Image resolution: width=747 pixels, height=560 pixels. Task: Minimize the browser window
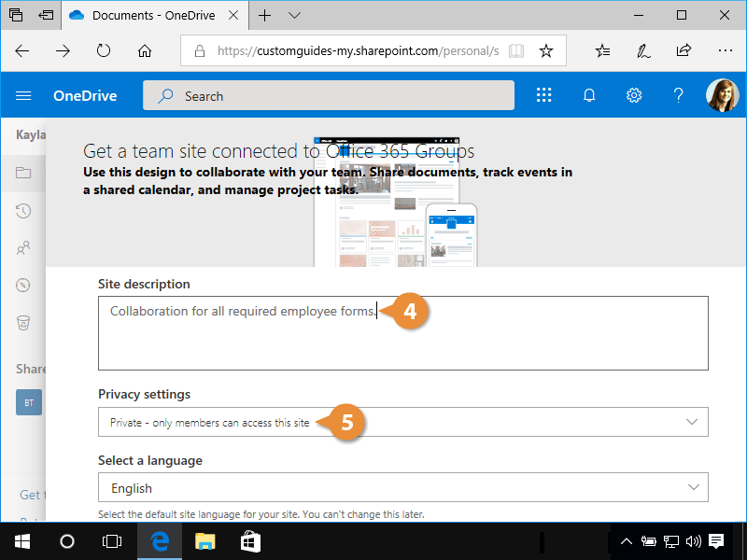639,15
